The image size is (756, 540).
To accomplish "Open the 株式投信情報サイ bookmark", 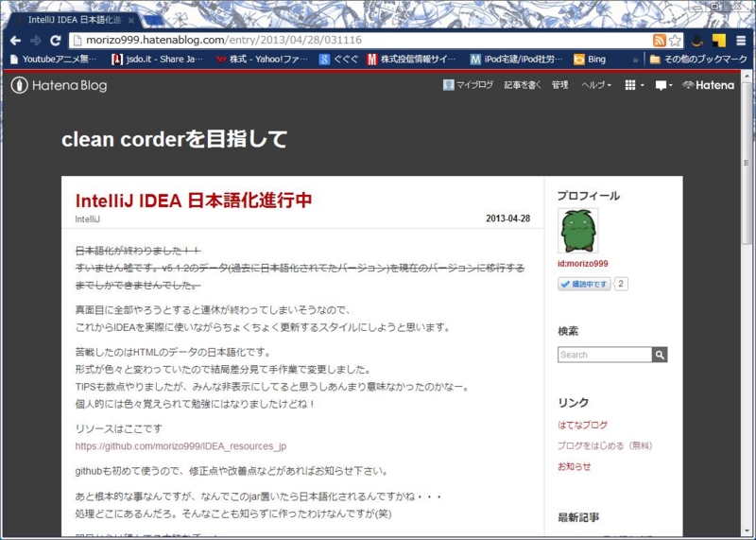I will [x=411, y=60].
